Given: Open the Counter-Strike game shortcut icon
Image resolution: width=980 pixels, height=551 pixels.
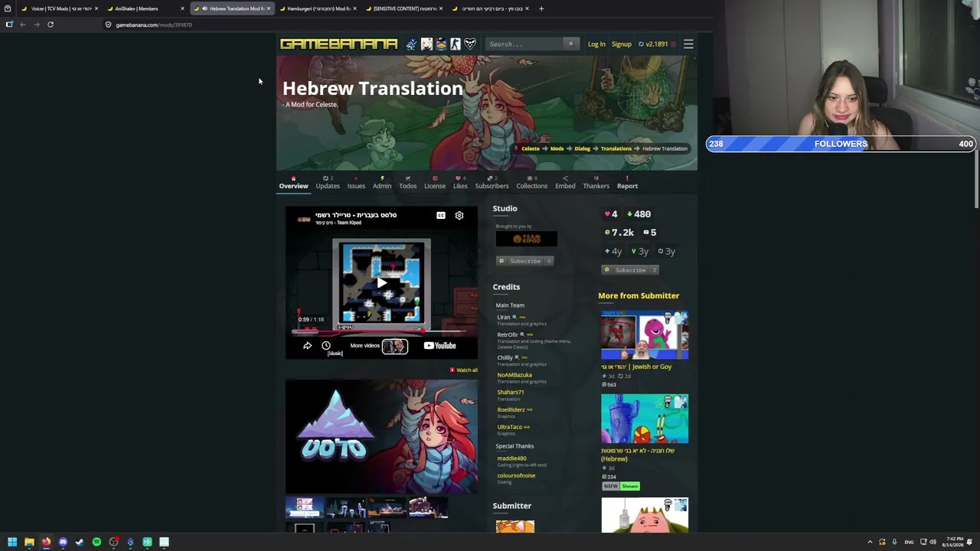Looking at the screenshot, I should click(x=456, y=44).
